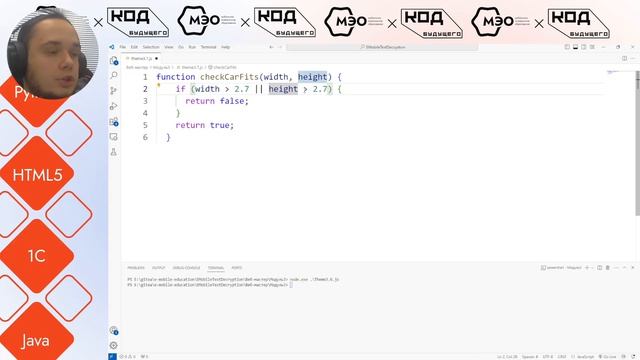Click the problems errors and warnings count
Image resolution: width=640 pixels, height=360 pixels.
(x=127, y=357)
